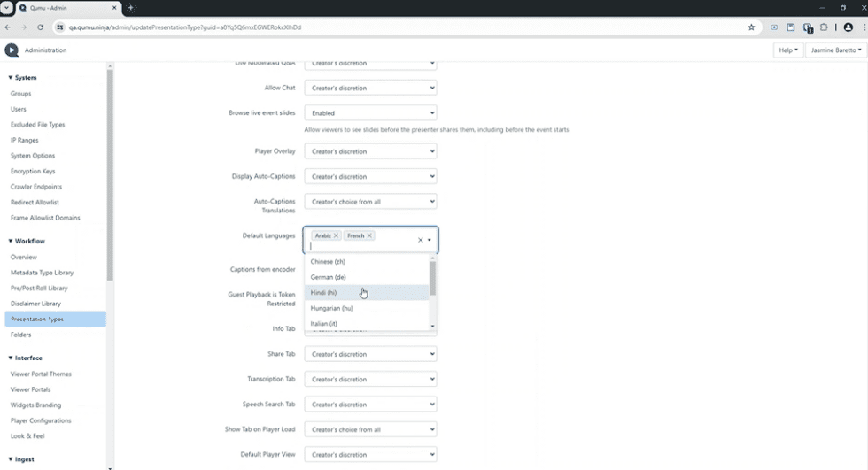Open the Show Tab on Player Load dropdown
The image size is (868, 470).
coord(370,430)
